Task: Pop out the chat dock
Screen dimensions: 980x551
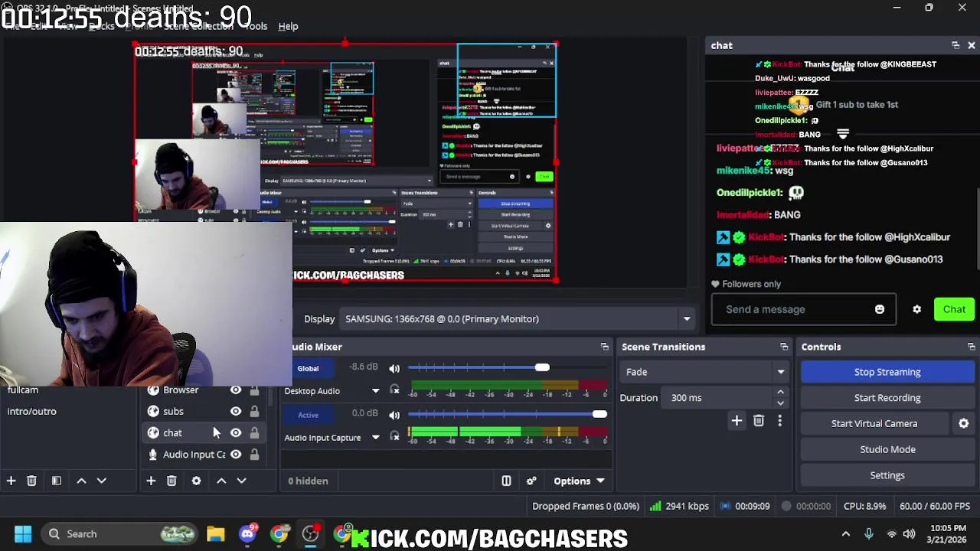Action: (x=955, y=45)
